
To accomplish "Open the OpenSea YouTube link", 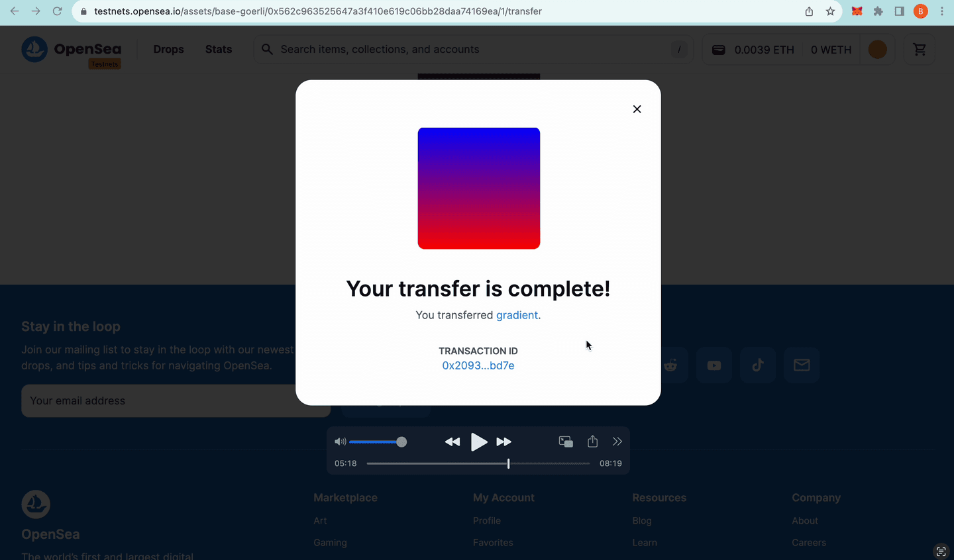I will pos(714,365).
